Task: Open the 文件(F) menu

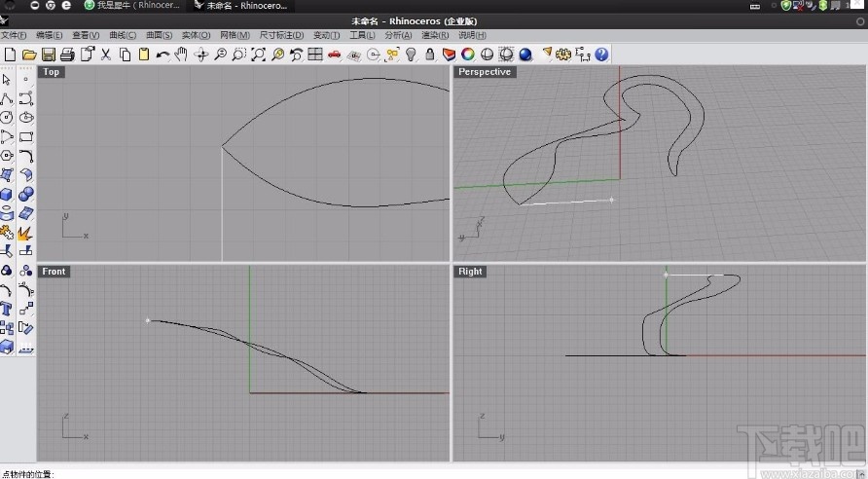Action: 14,35
